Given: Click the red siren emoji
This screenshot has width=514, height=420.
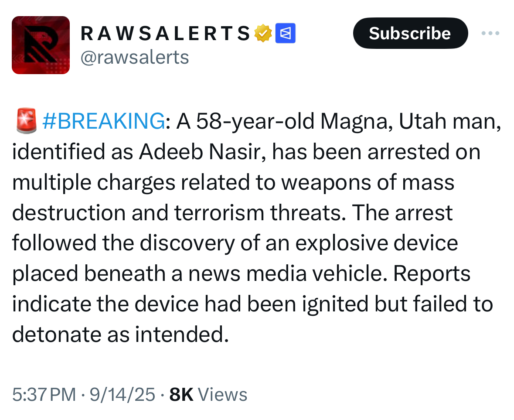Looking at the screenshot, I should point(26,122).
